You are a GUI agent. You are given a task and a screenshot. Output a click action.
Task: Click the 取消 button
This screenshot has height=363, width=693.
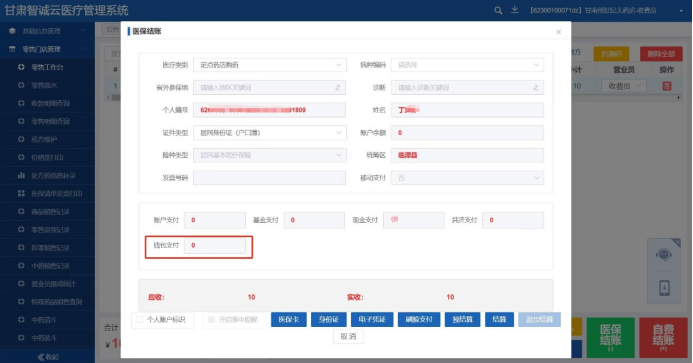(348, 336)
